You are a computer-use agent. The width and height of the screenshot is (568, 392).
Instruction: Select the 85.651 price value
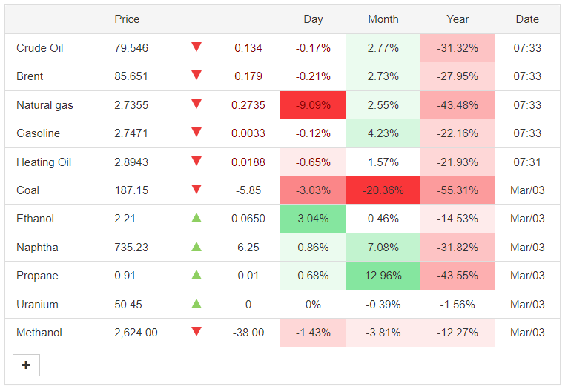coord(131,76)
